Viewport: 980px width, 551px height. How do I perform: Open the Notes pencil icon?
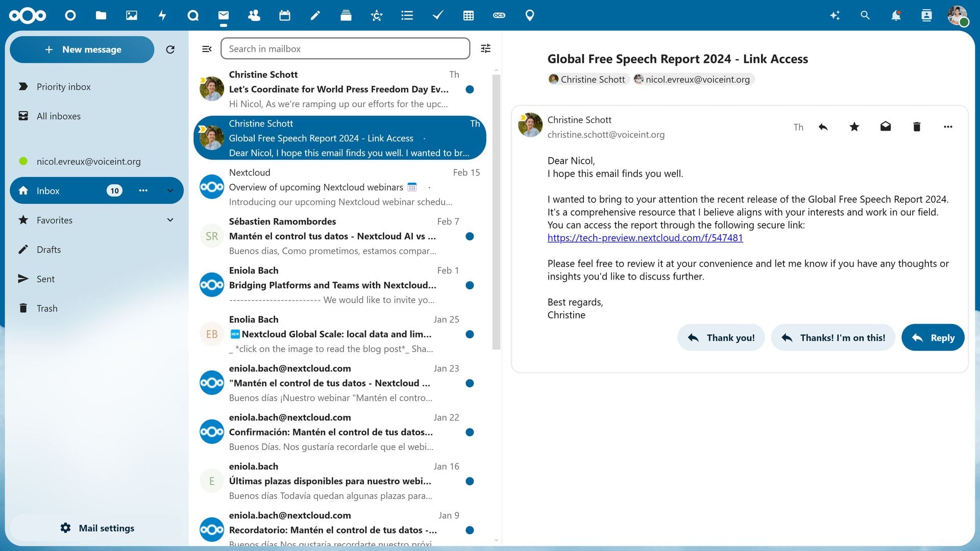(x=315, y=15)
